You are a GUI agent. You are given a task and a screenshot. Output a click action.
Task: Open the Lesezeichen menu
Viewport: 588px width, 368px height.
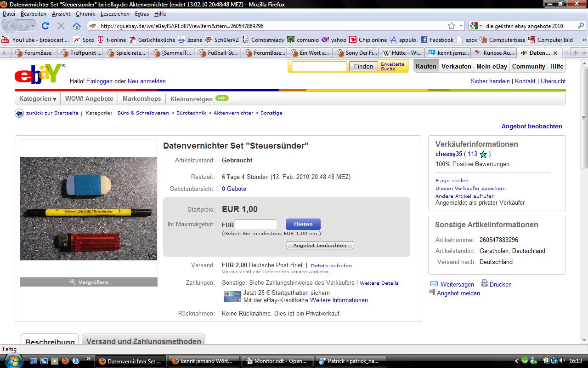point(115,14)
